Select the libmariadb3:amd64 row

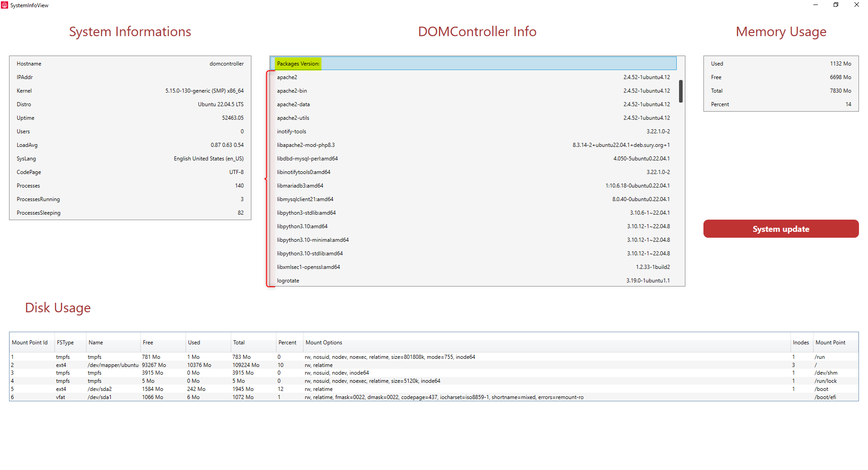[473, 186]
